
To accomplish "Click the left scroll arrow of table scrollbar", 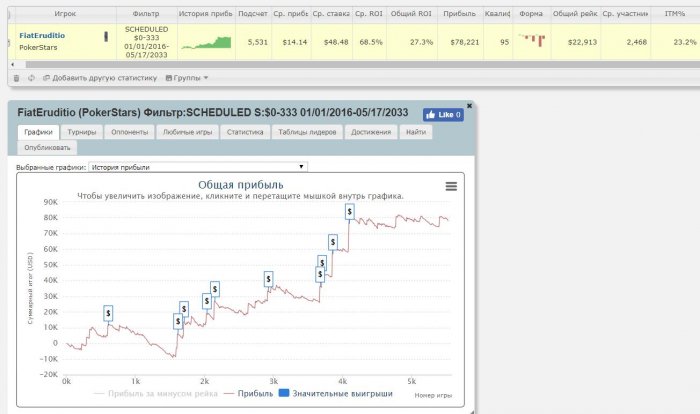I will pos(12,65).
